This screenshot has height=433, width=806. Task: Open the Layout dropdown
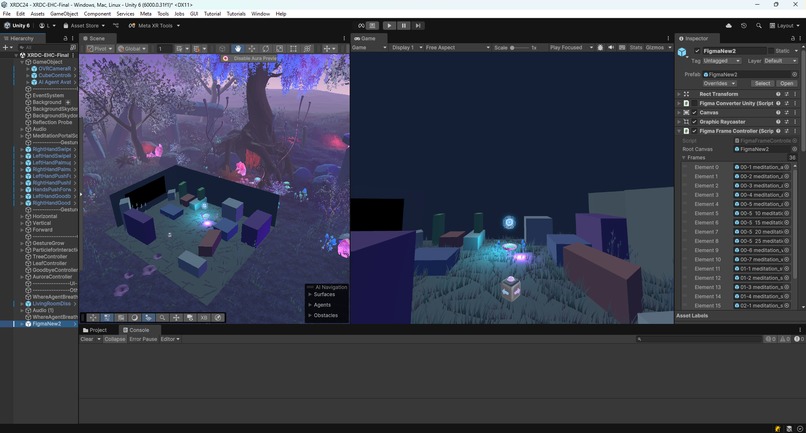click(784, 25)
